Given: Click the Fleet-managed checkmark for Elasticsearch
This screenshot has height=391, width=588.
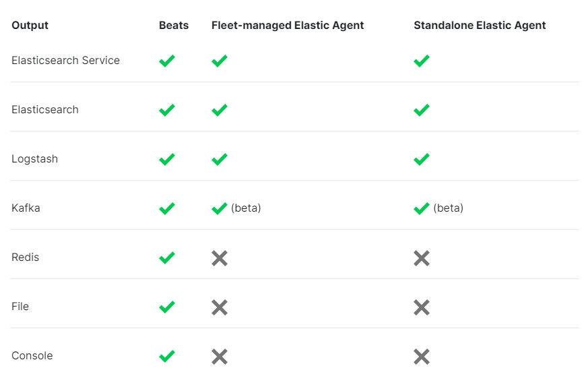Looking at the screenshot, I should [x=220, y=111].
